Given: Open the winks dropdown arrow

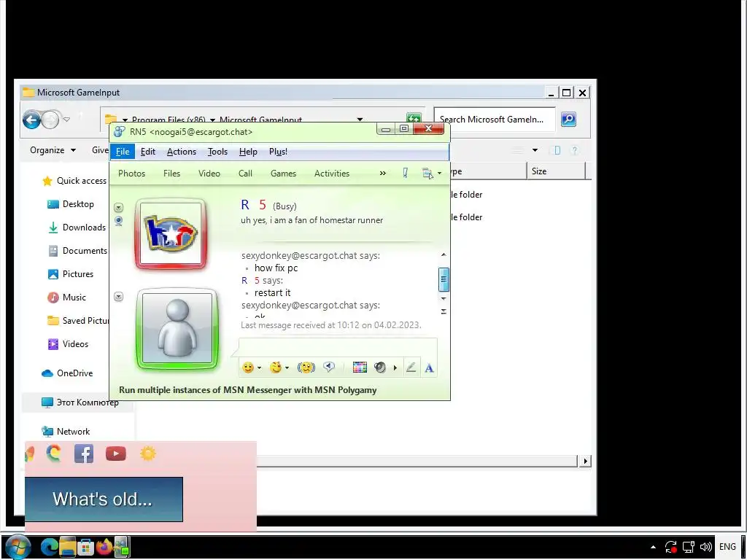Looking at the screenshot, I should pyautogui.click(x=287, y=368).
